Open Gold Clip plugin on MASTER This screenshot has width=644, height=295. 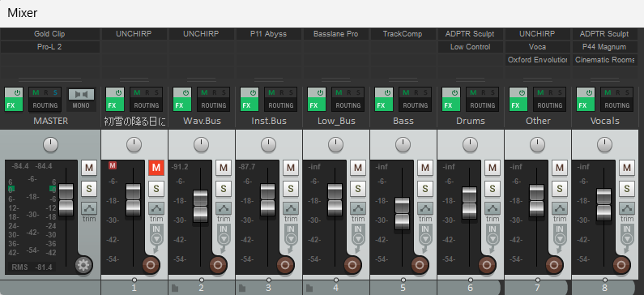click(x=49, y=34)
